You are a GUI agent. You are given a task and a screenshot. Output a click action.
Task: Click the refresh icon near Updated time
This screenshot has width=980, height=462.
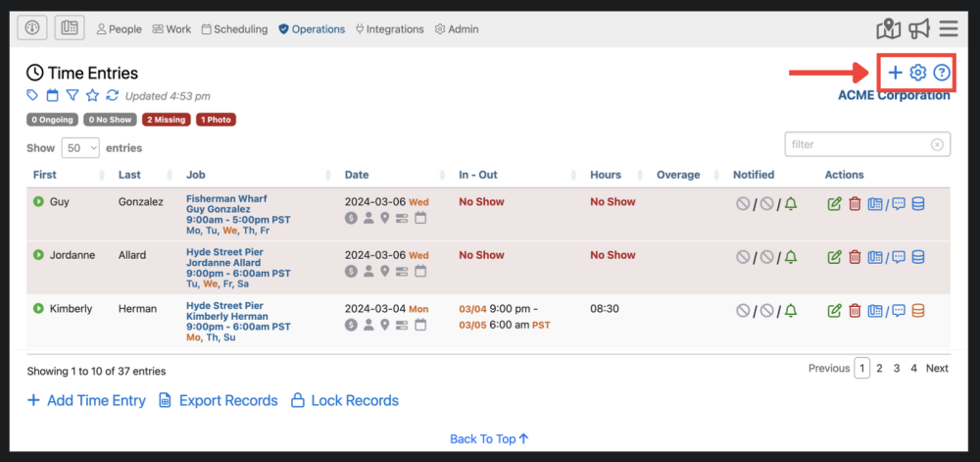pyautogui.click(x=113, y=95)
